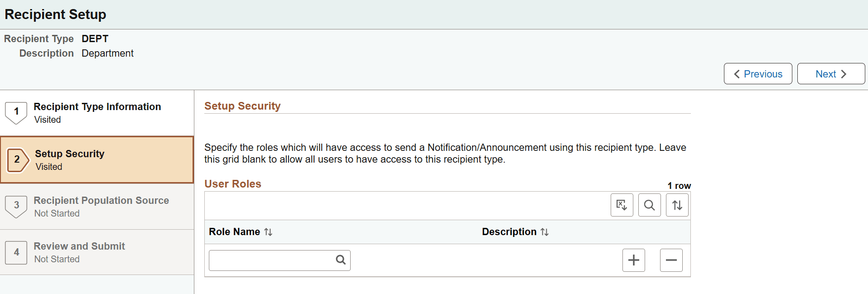Advance to the Next step
The height and width of the screenshot is (294, 868).
830,73
